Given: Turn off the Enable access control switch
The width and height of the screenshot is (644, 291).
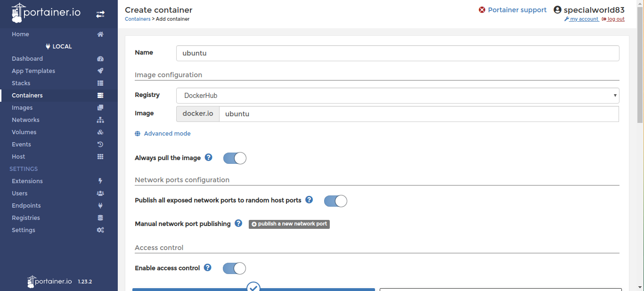Looking at the screenshot, I should [234, 268].
